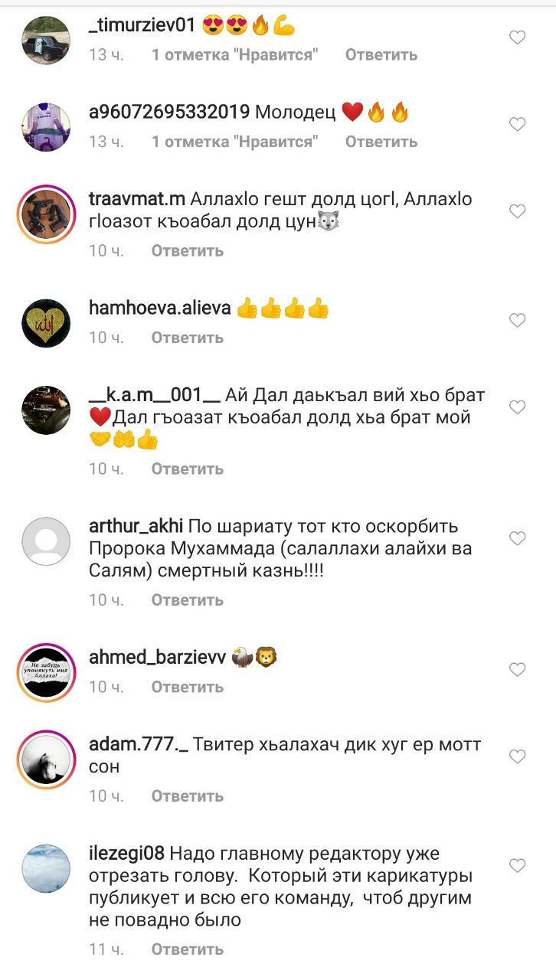Viewport: 556px width, 980px height.
Task: Show who liked _timurziev01's comment
Action: click(234, 54)
